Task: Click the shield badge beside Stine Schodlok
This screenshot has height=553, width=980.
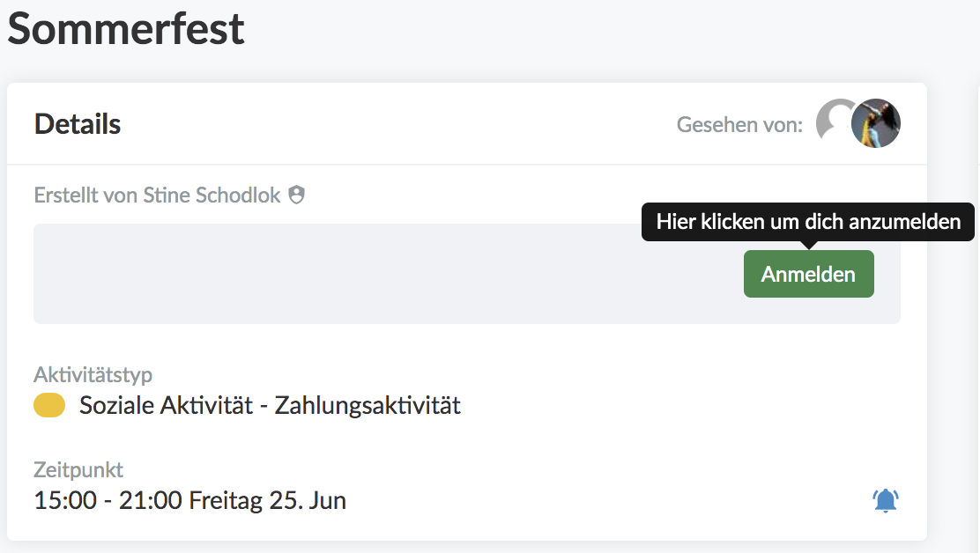Action: (x=296, y=195)
